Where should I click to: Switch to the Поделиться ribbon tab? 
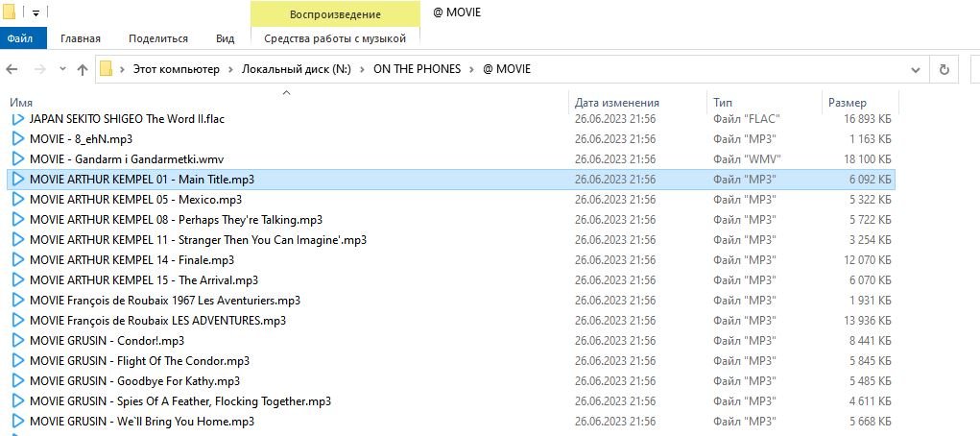(x=158, y=38)
